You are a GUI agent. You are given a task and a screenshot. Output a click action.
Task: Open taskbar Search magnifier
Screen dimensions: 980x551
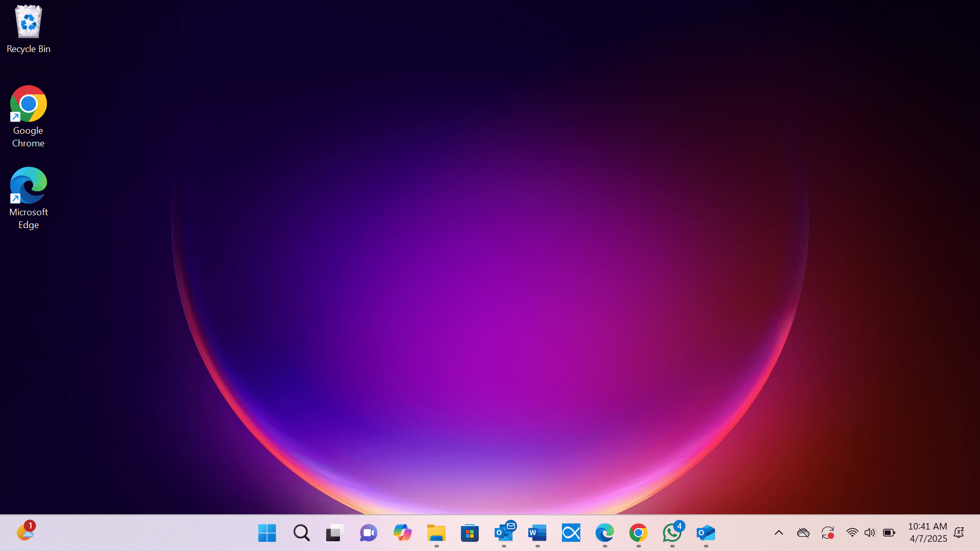tap(301, 533)
